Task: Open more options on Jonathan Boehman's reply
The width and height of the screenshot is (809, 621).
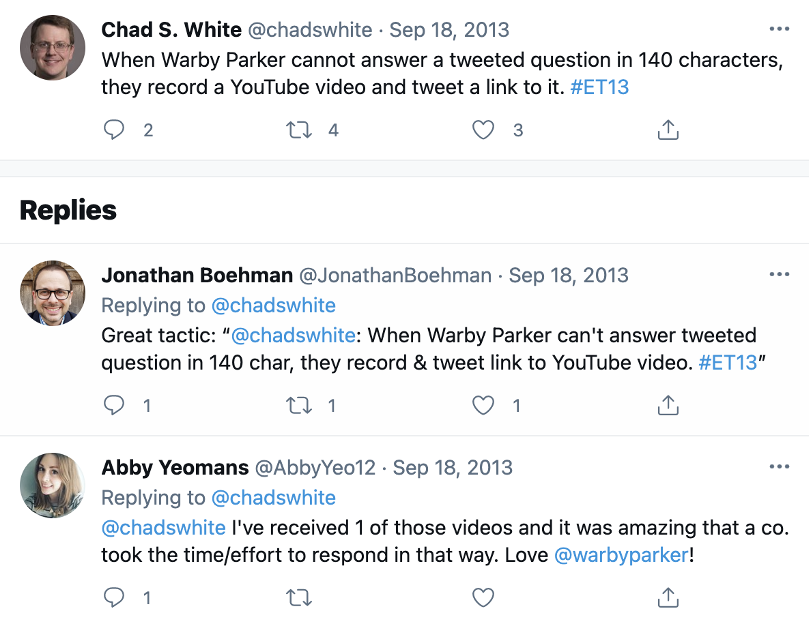Action: click(x=779, y=275)
